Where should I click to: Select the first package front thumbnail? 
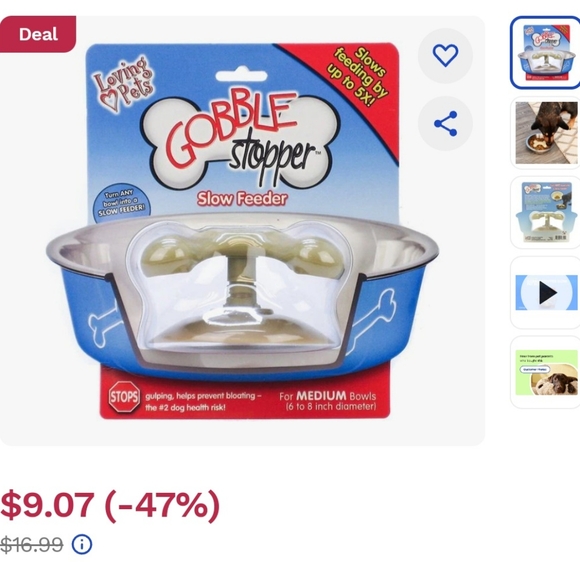(x=545, y=53)
